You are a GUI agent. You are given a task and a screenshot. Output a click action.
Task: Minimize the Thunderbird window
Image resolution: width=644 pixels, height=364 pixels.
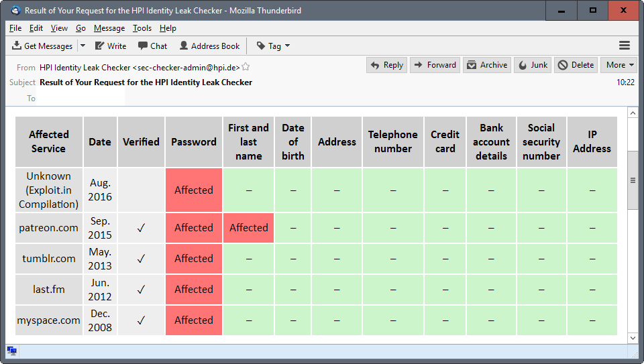pyautogui.click(x=561, y=10)
